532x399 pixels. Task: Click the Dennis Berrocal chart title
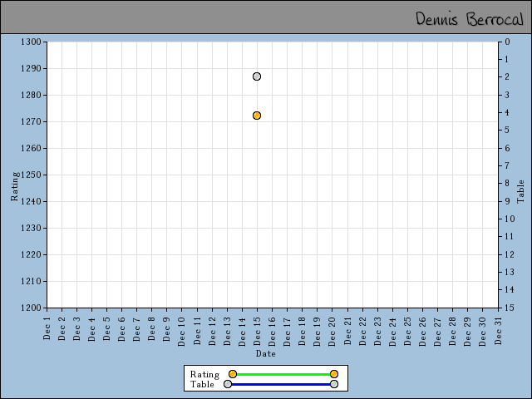pyautogui.click(x=469, y=18)
